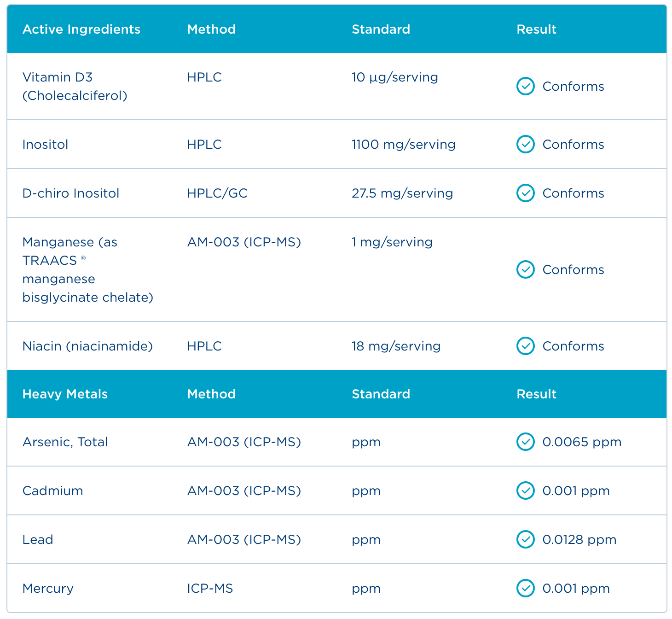Click the HPLC/GC method cell
Image resolution: width=672 pixels, height=619 pixels.
[217, 193]
